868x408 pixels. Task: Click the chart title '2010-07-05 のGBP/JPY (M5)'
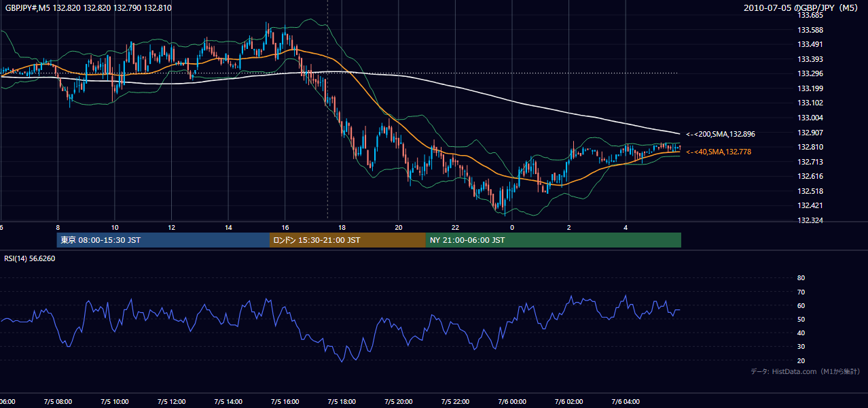coord(802,8)
